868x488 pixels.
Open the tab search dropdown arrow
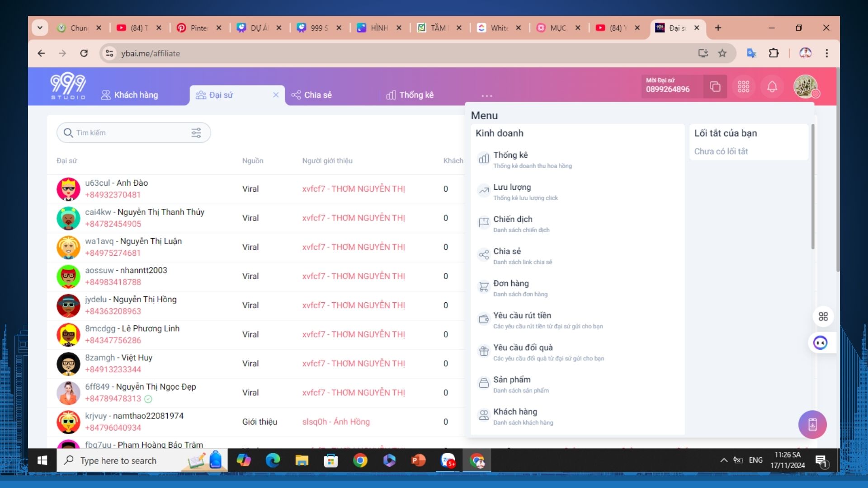tap(40, 28)
